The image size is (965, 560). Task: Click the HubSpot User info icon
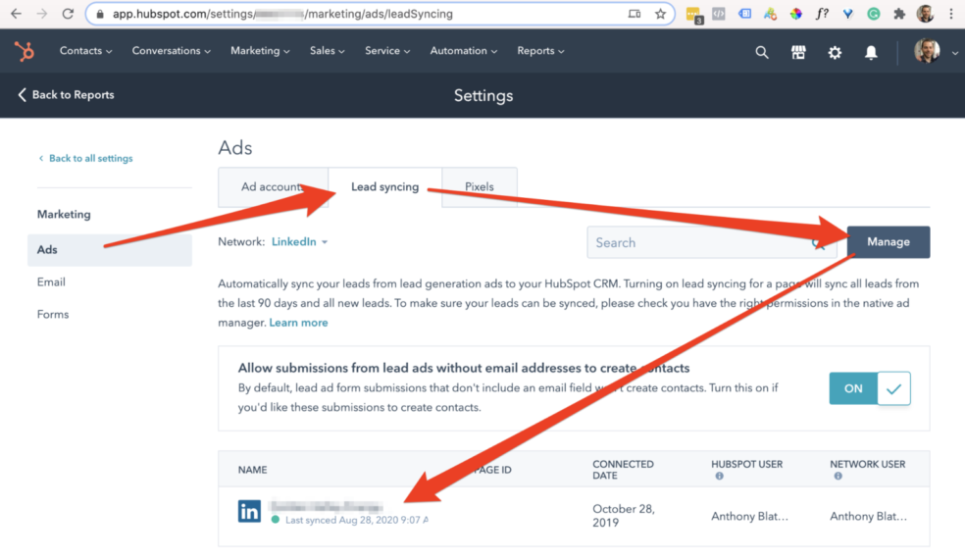[x=719, y=476]
